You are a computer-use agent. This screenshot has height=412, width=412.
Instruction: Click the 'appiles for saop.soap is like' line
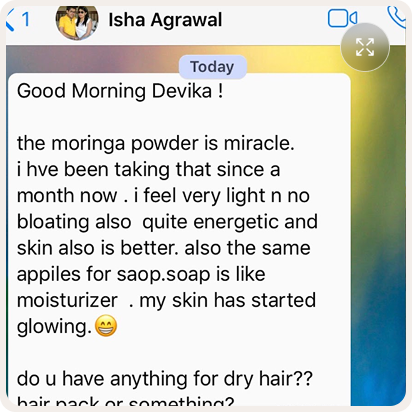[x=141, y=275]
